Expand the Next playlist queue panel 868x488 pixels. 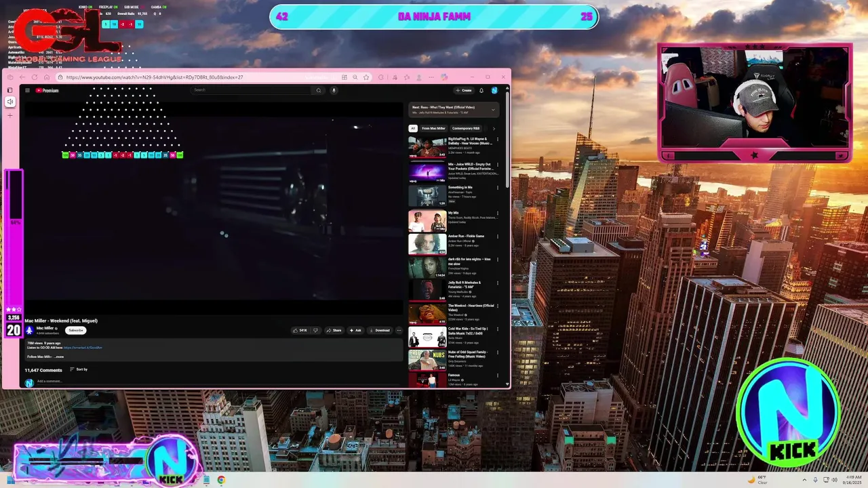493,110
